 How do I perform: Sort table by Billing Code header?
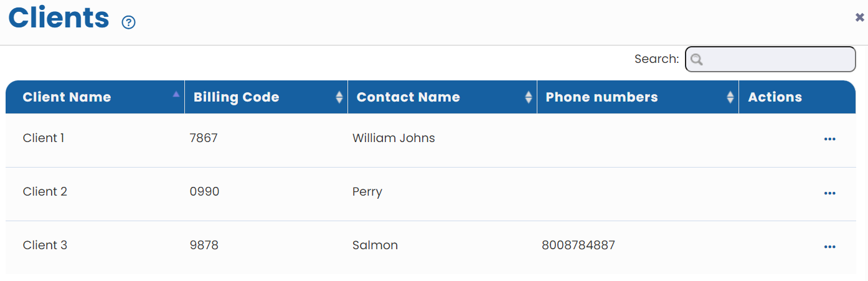(236, 97)
